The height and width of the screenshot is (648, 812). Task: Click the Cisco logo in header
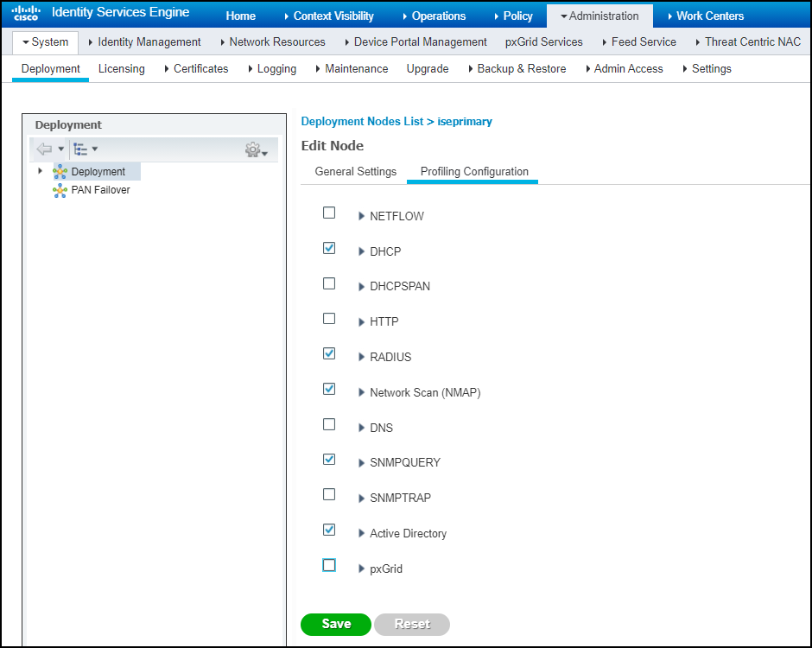(x=26, y=14)
